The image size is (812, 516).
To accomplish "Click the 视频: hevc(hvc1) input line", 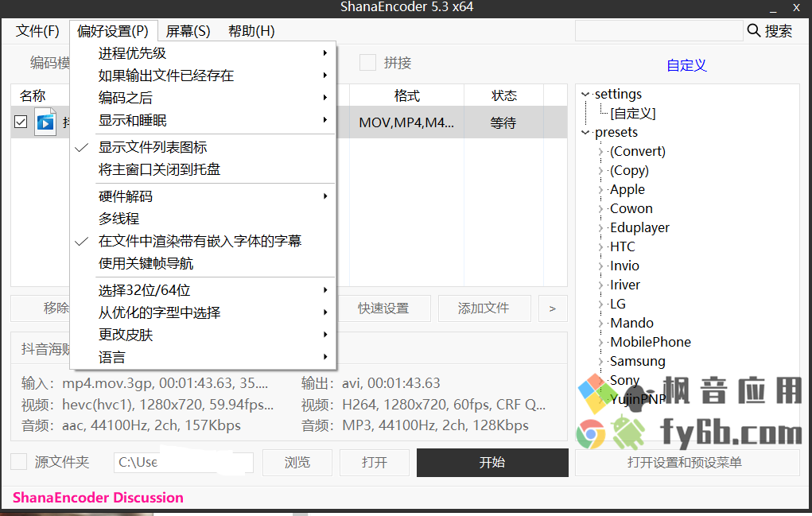I will pyautogui.click(x=147, y=404).
